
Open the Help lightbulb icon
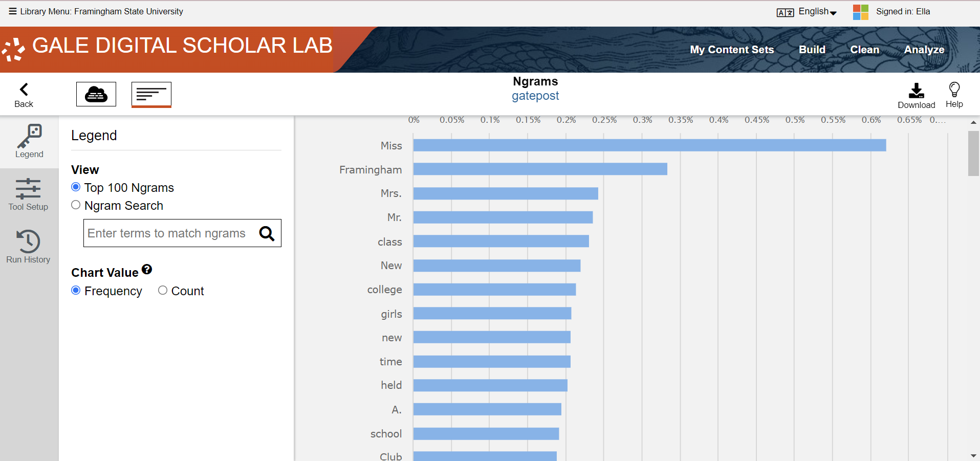[954, 90]
